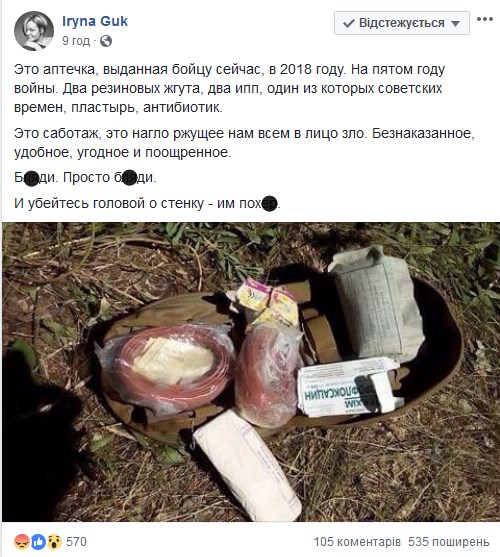This screenshot has width=500, height=557.
Task: Click the white bandage package in the photo
Action: click(x=248, y=466)
